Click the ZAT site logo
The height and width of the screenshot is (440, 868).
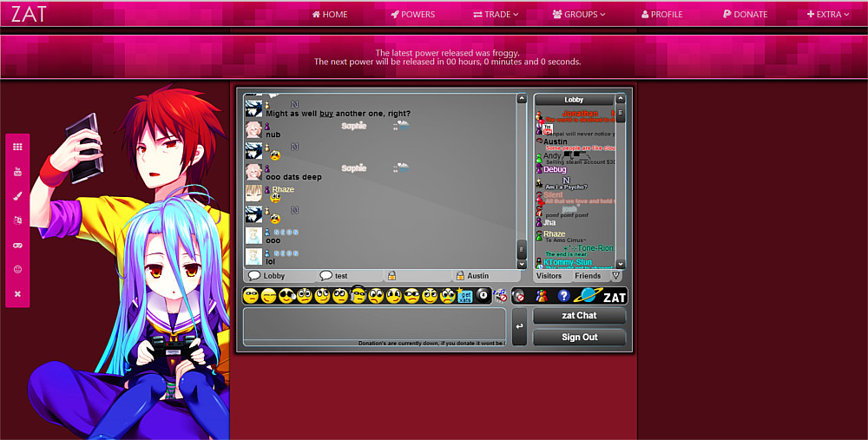[30, 14]
